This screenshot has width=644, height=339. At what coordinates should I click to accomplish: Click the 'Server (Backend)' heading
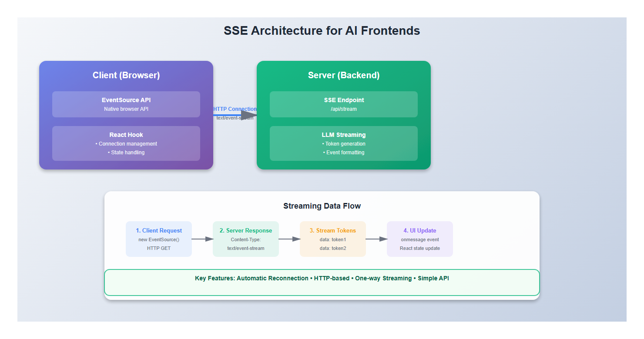tap(344, 75)
